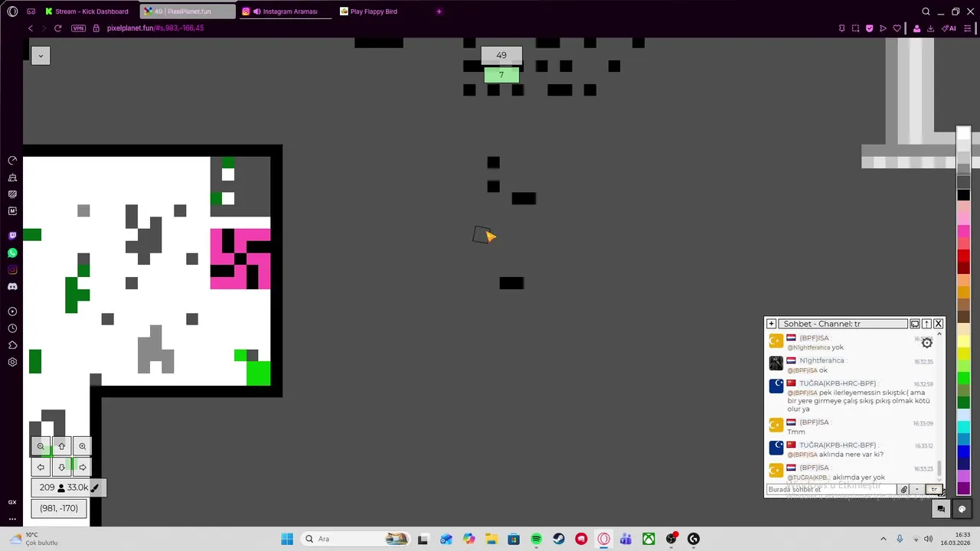The image size is (980, 551).
Task: Click the chat message input field
Action: coord(831,490)
